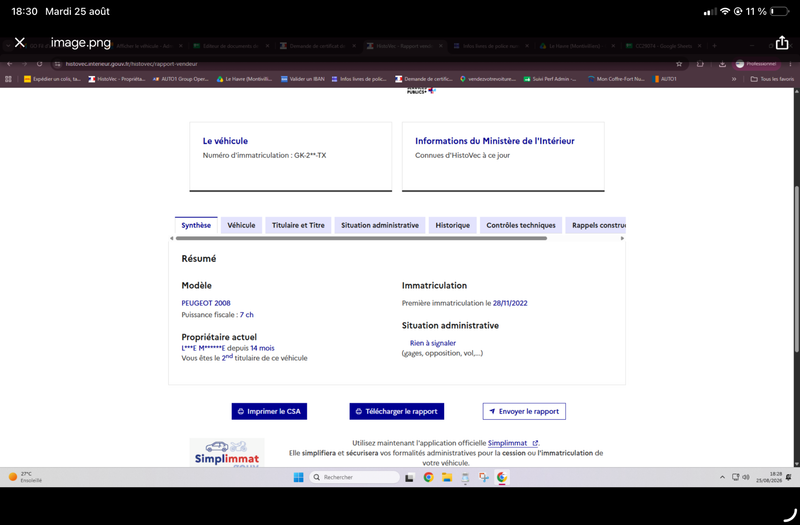This screenshot has height=525, width=800.
Task: Select the Rappels constructeur tab
Action: point(596,225)
